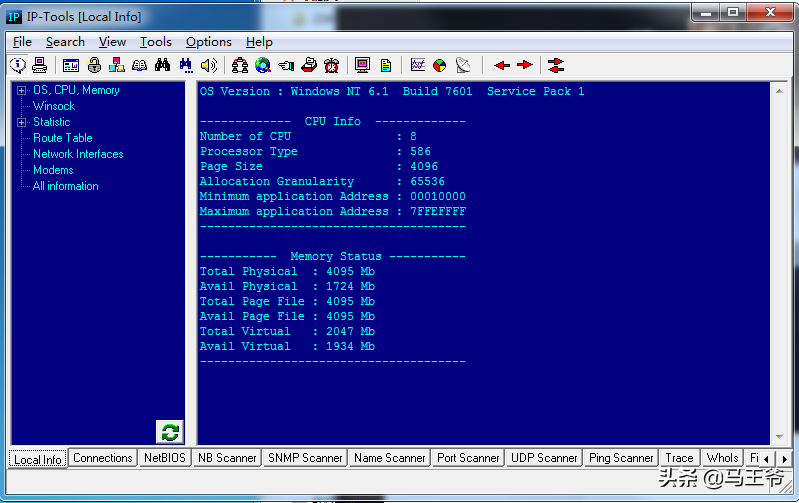Click the Total Physical 4095 Mb line
The image size is (799, 503).
[x=287, y=272]
